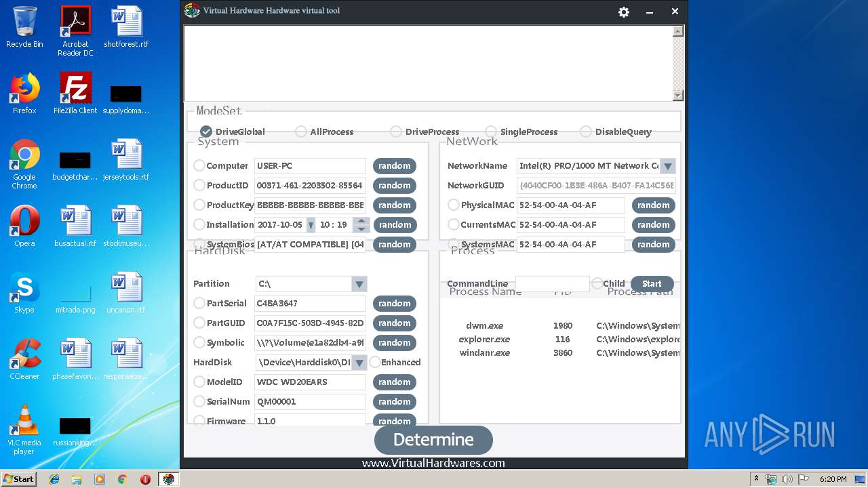Open media player taskbar icon

tap(100, 479)
